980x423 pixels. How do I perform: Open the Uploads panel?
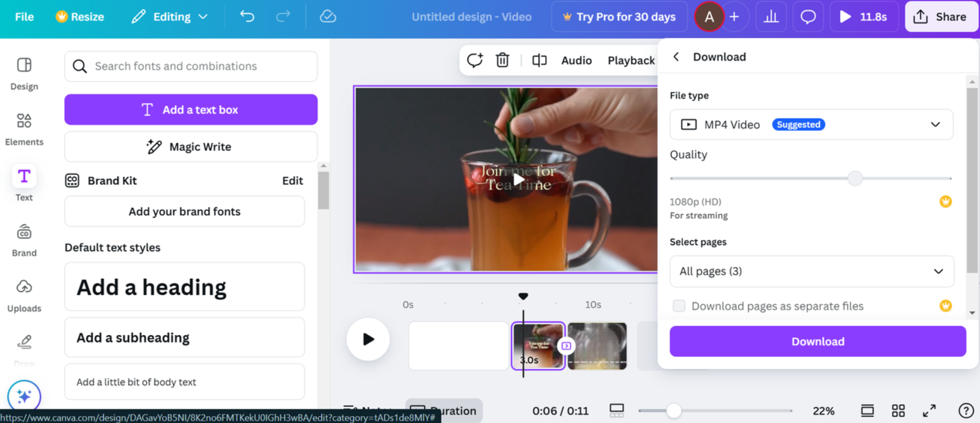[24, 294]
